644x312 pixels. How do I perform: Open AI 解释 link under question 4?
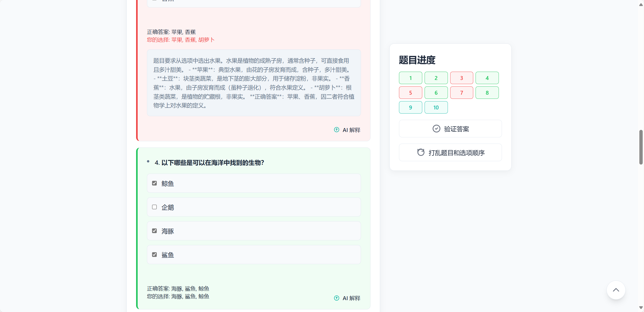click(351, 298)
